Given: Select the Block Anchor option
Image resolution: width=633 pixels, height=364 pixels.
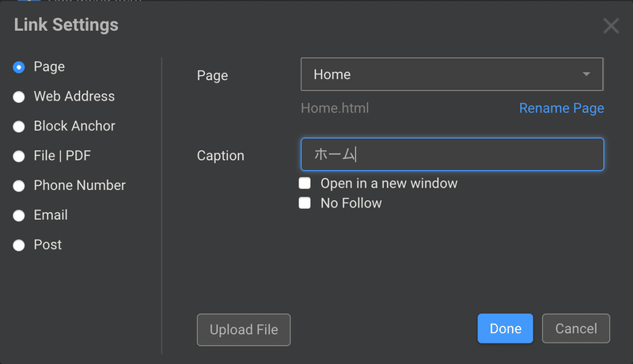Looking at the screenshot, I should click(18, 127).
